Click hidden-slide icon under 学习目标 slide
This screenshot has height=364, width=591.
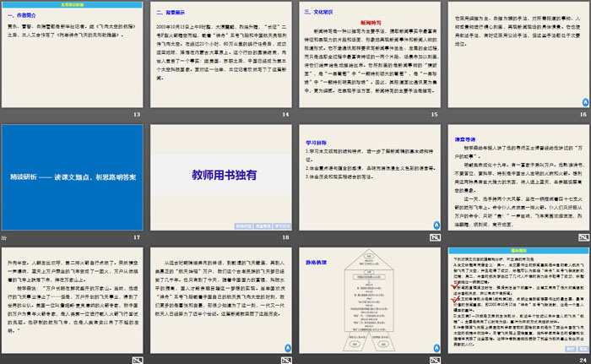coord(436,237)
